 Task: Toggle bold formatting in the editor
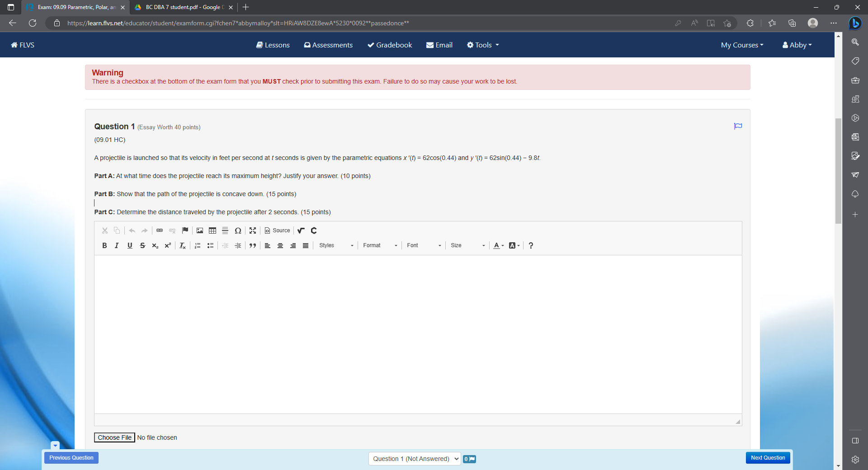pos(104,245)
